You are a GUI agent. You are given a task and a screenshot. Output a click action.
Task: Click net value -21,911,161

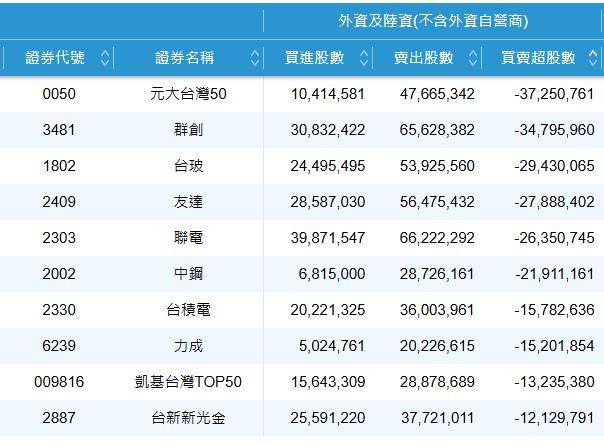[554, 274]
